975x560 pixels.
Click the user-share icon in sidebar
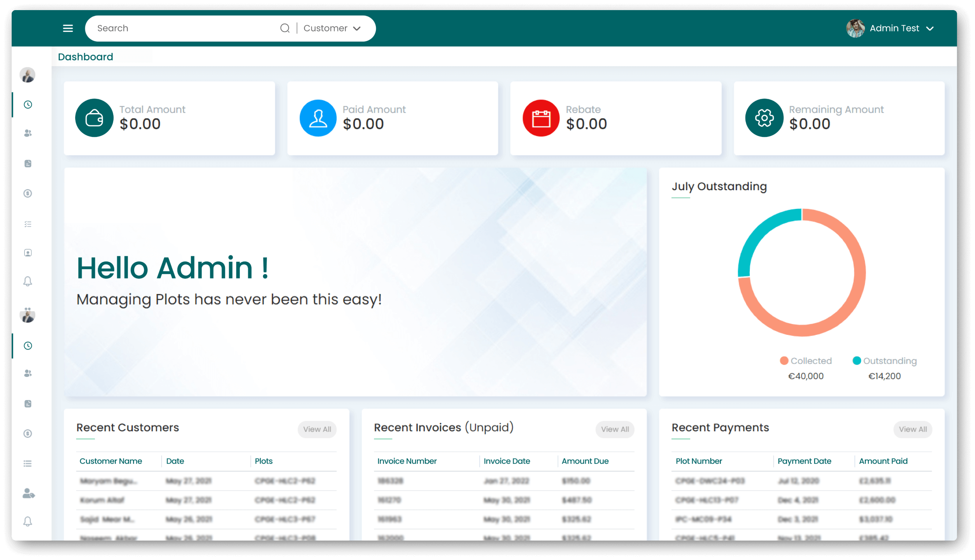point(28,493)
